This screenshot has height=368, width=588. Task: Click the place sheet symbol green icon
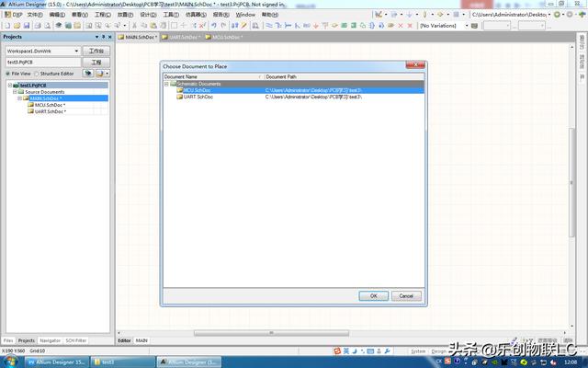tap(345, 26)
